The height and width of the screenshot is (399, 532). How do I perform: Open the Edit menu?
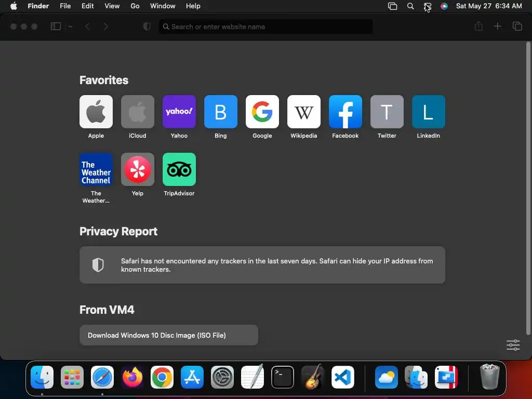pos(87,6)
